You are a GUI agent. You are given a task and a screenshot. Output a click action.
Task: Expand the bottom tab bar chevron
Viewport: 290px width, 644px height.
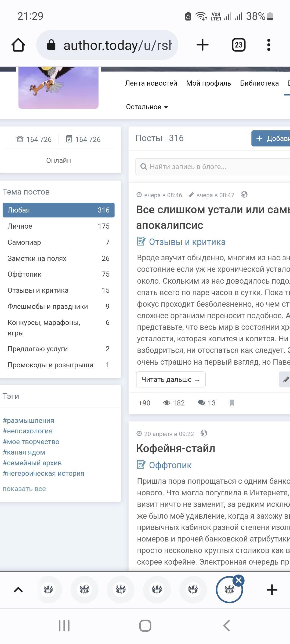coord(18,590)
